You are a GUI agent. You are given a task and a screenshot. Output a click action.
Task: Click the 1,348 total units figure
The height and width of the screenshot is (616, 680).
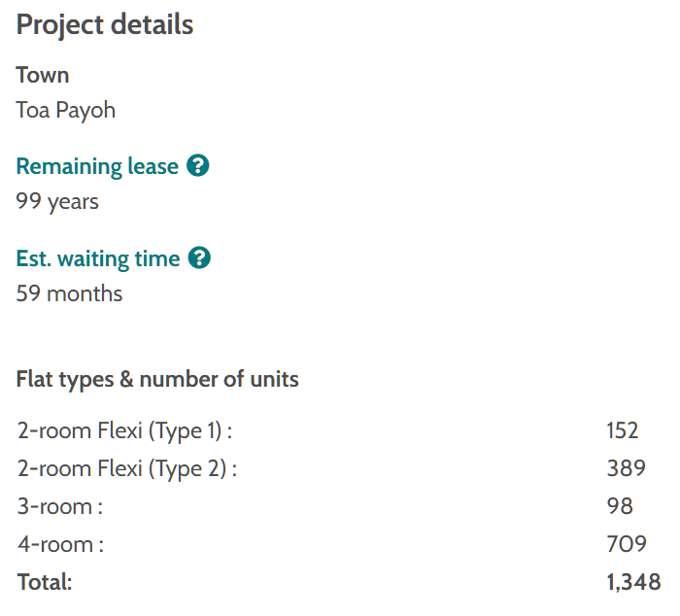(x=633, y=582)
